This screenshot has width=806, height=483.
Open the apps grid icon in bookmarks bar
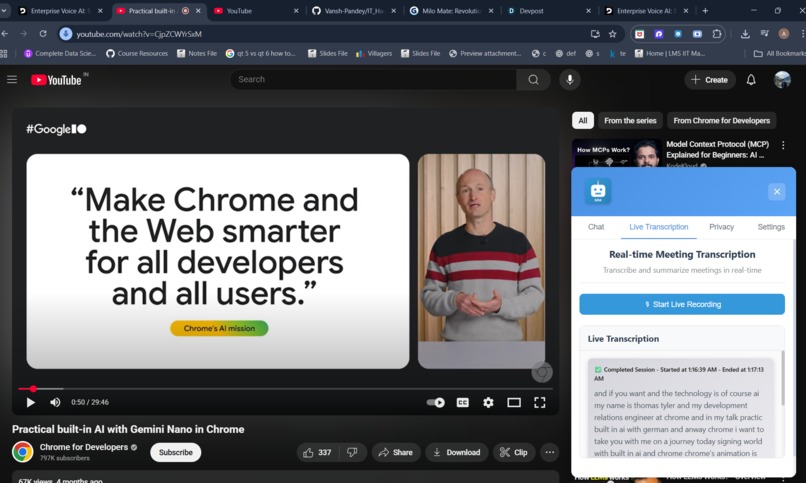tap(4, 53)
